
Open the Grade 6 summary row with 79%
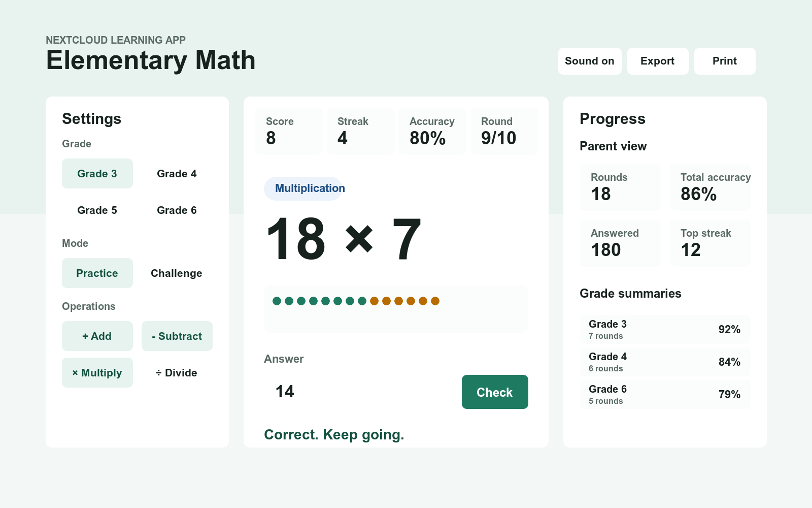[x=665, y=394]
